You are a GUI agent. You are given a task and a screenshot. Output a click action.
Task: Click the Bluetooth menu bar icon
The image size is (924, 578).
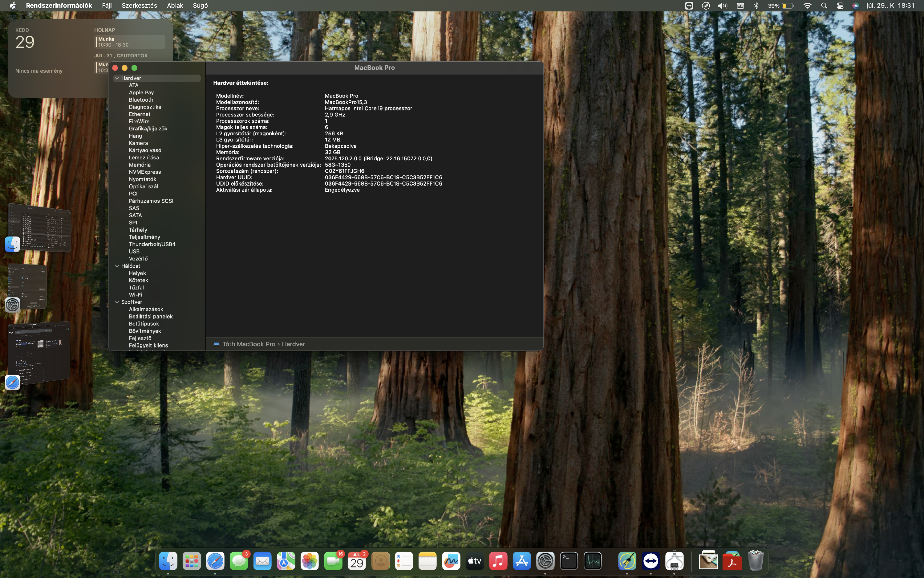pos(756,6)
